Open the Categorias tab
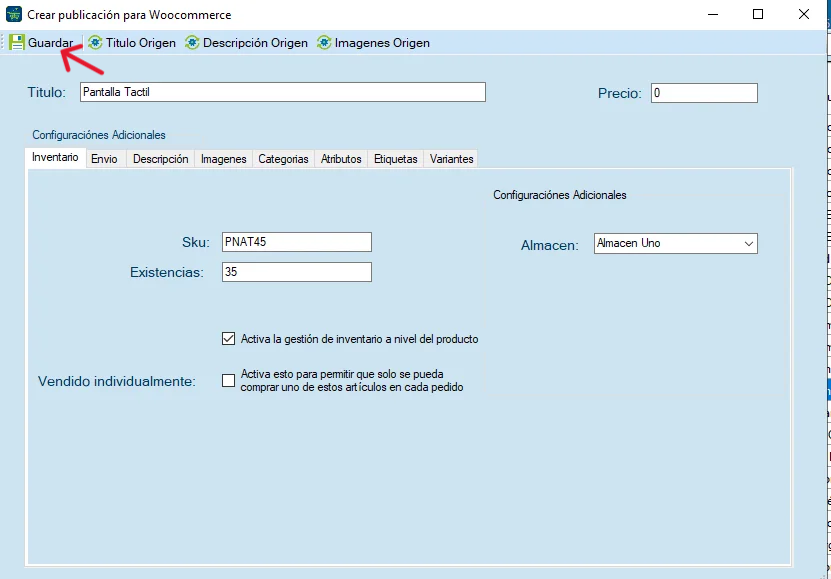This screenshot has width=831, height=579. (x=284, y=159)
